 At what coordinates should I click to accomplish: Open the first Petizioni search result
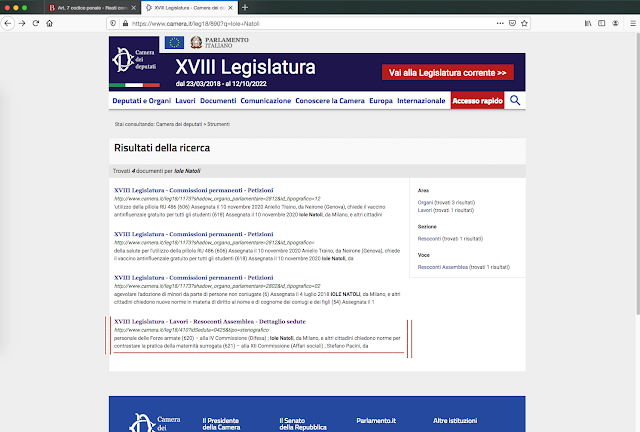coord(193,190)
